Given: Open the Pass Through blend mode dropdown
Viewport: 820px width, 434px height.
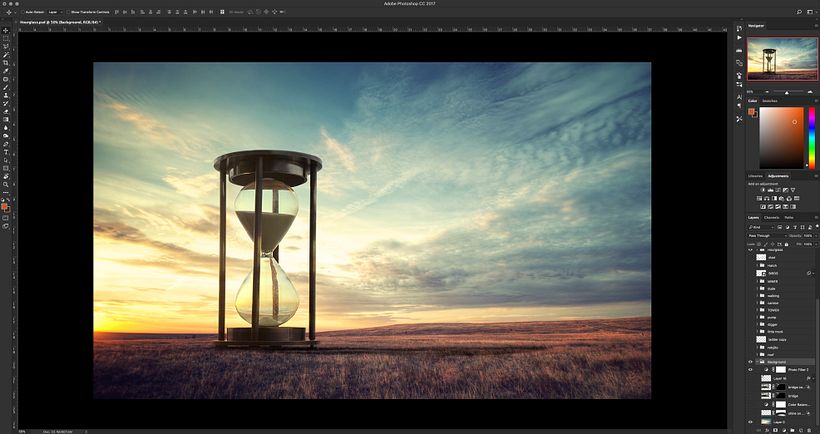Looking at the screenshot, I should coord(767,236).
